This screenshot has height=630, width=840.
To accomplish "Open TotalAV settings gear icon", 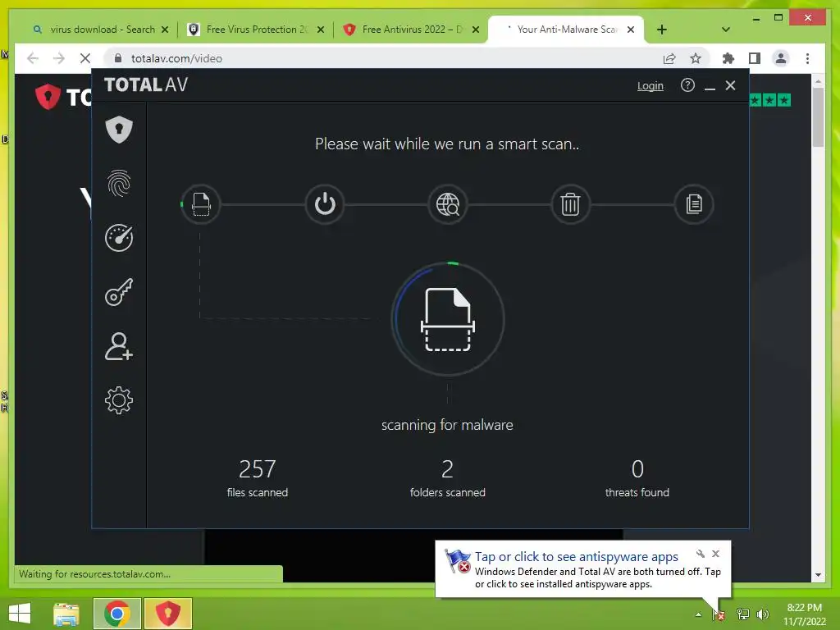I will pyautogui.click(x=119, y=400).
